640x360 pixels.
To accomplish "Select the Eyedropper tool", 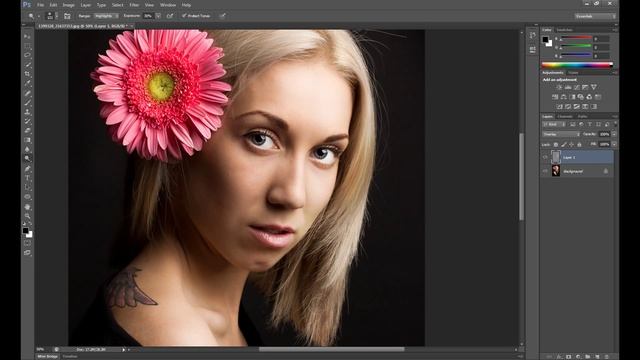I will [x=27, y=83].
